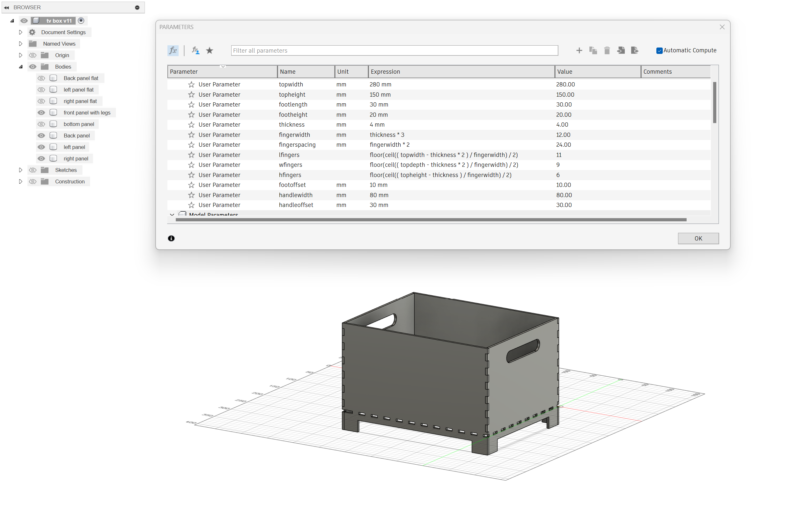Add a new user parameter with plus icon
The height and width of the screenshot is (531, 812).
pos(579,50)
